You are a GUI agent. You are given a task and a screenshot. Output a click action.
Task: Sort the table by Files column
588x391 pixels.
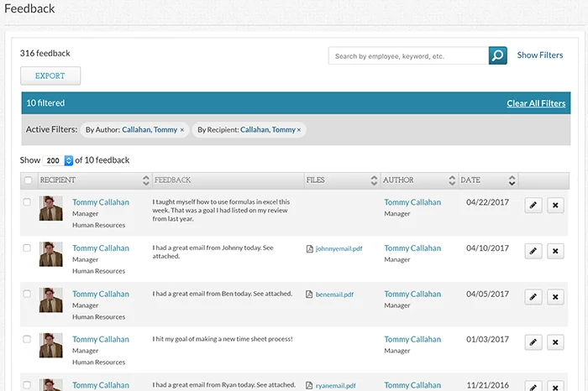(374, 180)
